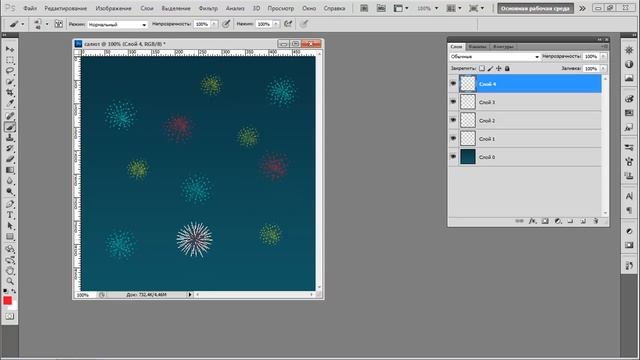Open the Редактирование menu

click(65, 8)
